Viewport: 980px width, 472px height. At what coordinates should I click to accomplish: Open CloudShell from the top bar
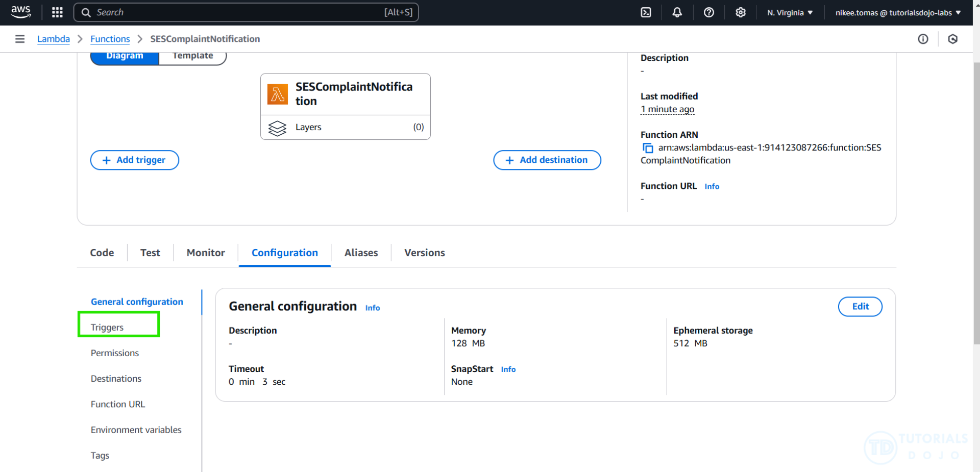[x=646, y=12]
